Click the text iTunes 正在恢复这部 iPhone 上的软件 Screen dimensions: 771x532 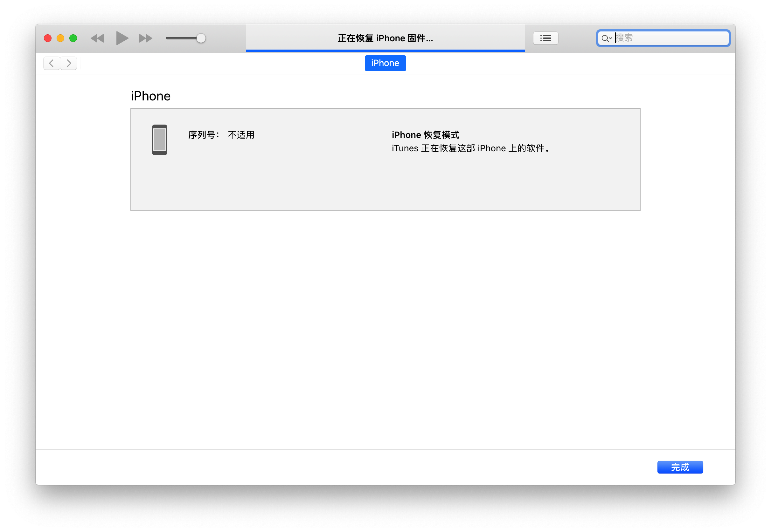[x=471, y=148]
